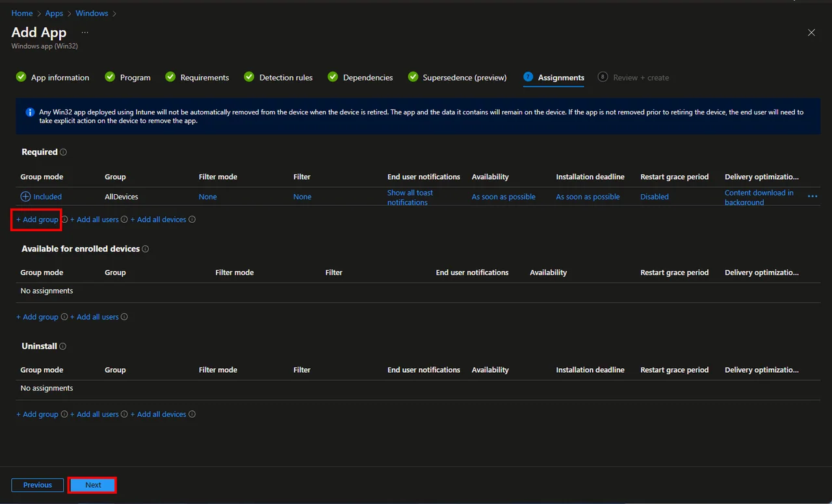The image size is (832, 504).
Task: Click the Required section info icon
Action: [63, 152]
